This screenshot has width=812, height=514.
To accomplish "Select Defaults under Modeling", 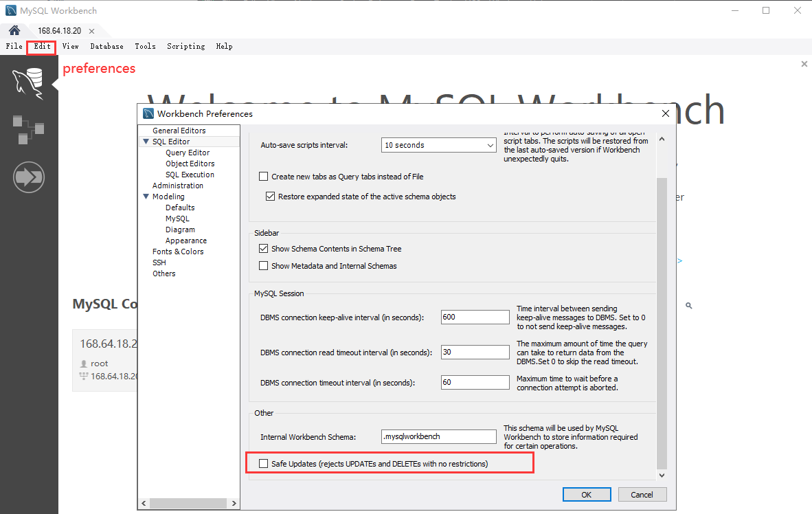I will (180, 208).
